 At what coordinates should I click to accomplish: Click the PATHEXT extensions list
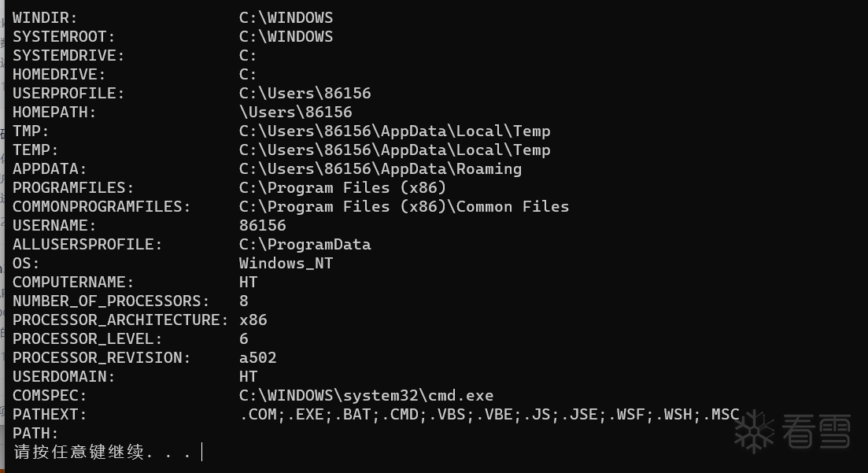tap(489, 415)
